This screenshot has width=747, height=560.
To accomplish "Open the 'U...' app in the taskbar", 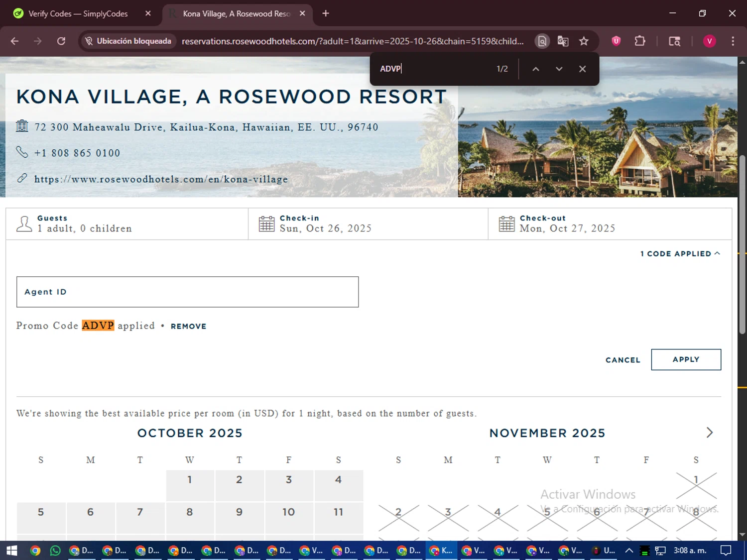I will (x=604, y=551).
